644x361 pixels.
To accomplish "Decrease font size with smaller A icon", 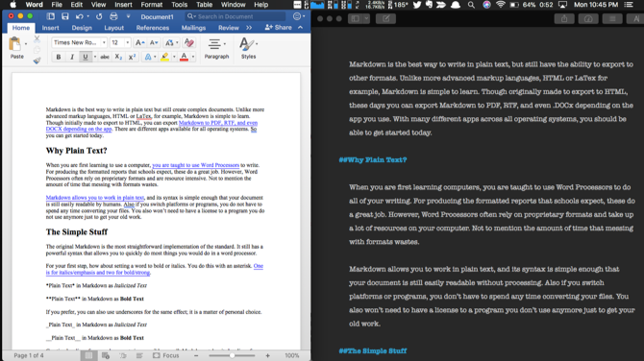I will (154, 42).
